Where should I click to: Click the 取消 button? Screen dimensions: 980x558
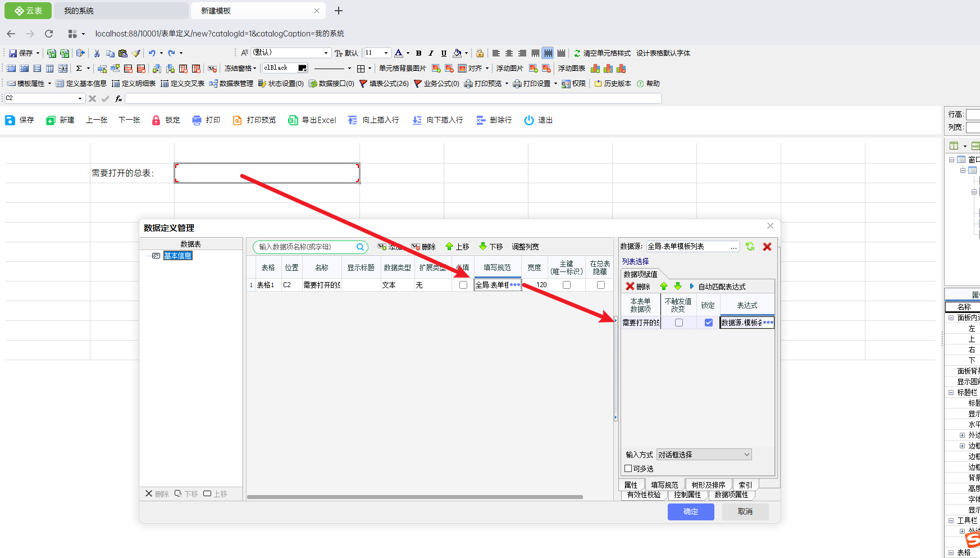(745, 512)
